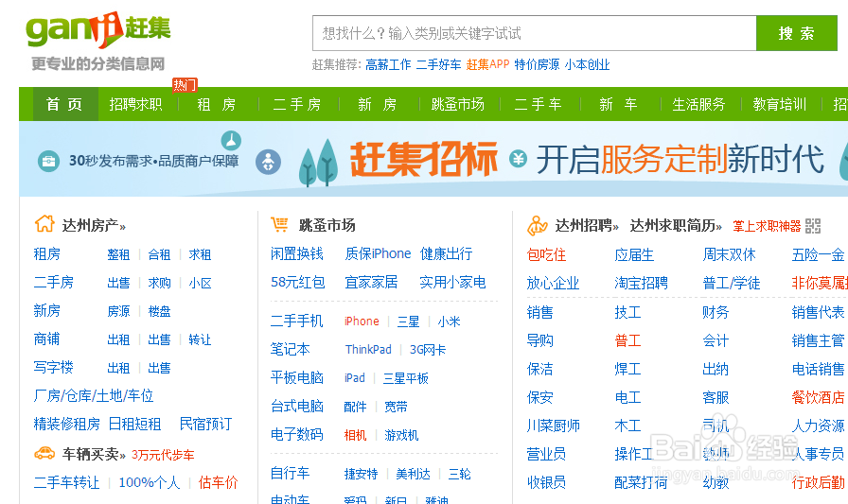This screenshot has width=848, height=504.
Task: Click the red 相机 link
Action: coord(355,435)
